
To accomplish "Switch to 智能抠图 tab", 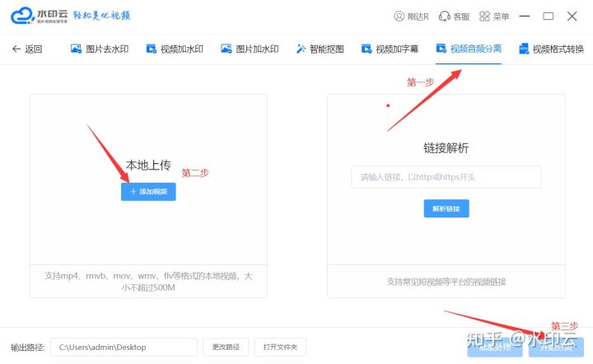I will coord(320,49).
